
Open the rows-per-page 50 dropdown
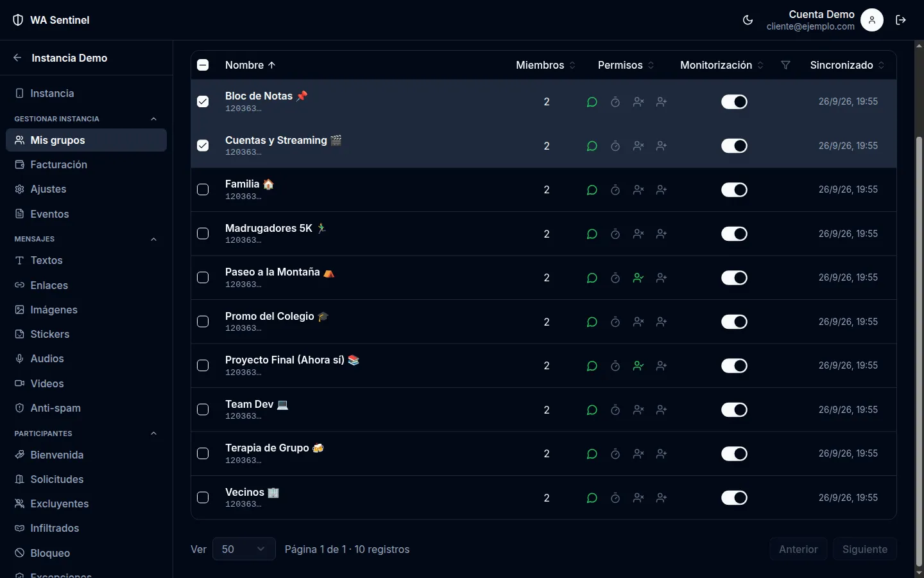tap(244, 549)
